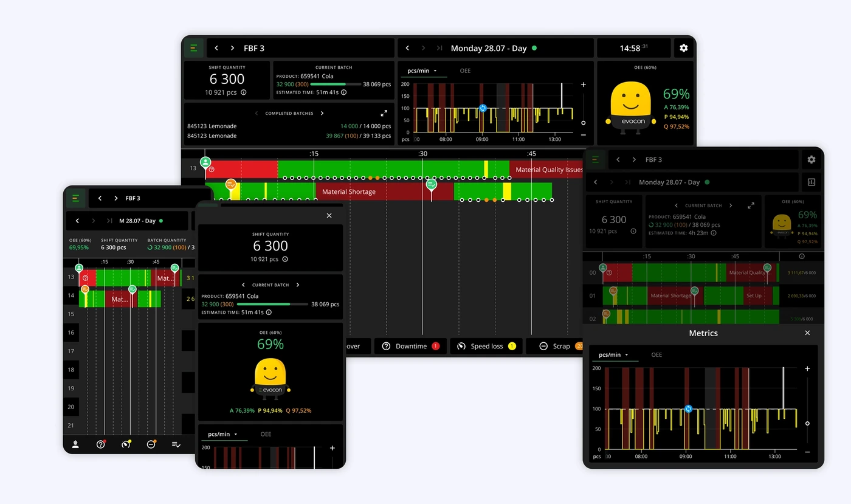Open scrap minus icon in the phone bottom bar

point(151,444)
